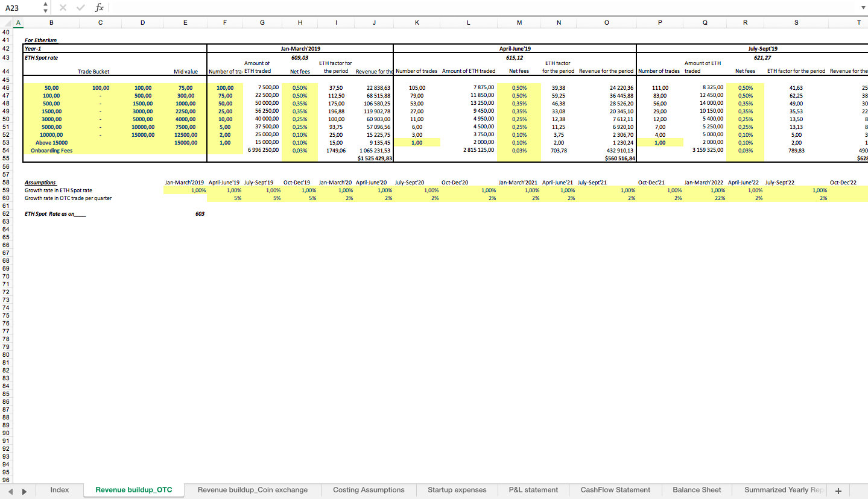Viewport: 868px width, 499px height.
Task: Open Revenue buildup_Coin exchange tab
Action: point(253,490)
